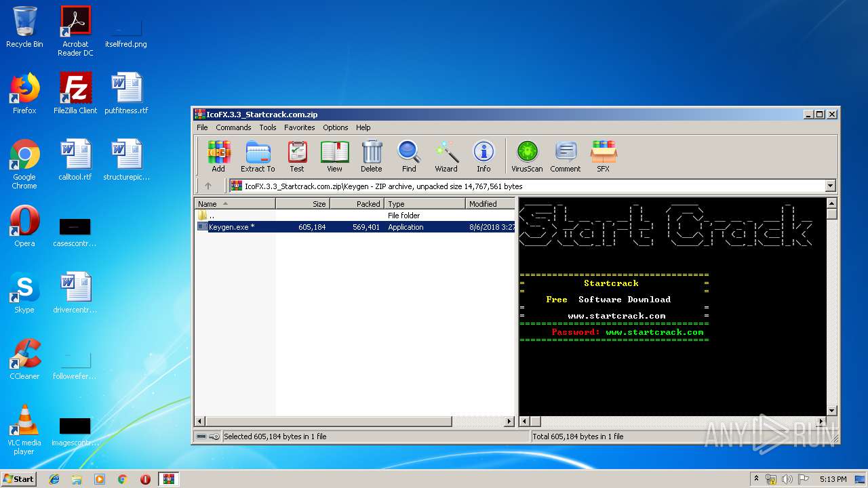Click the Extract To toolbar icon

coord(258,157)
